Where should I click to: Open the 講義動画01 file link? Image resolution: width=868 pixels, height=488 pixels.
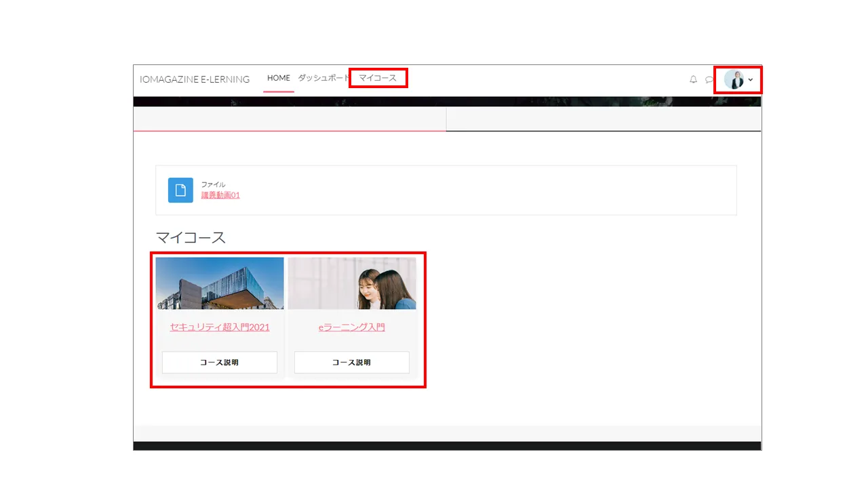pos(220,195)
